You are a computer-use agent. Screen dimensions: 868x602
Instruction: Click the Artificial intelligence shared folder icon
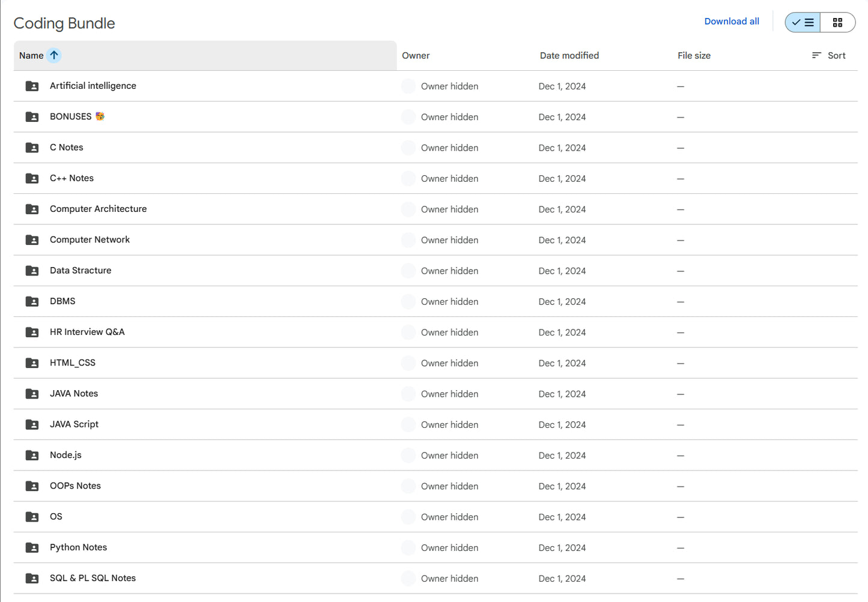[32, 86]
